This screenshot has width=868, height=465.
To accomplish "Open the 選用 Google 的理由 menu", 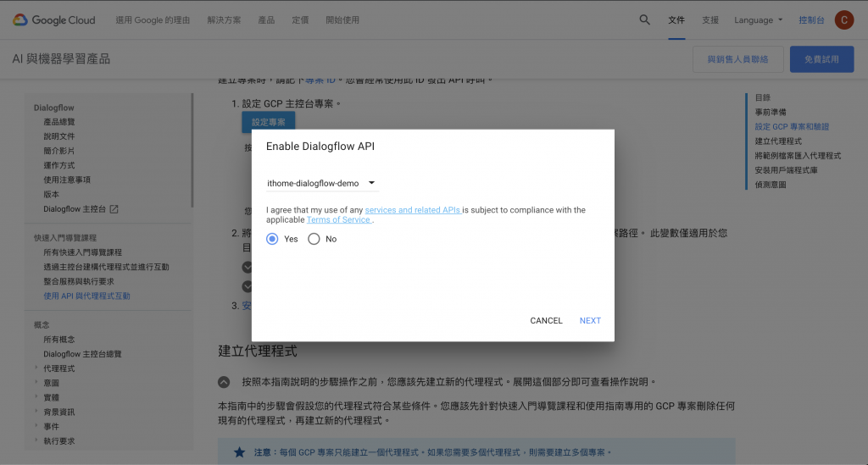I will 153,20.
